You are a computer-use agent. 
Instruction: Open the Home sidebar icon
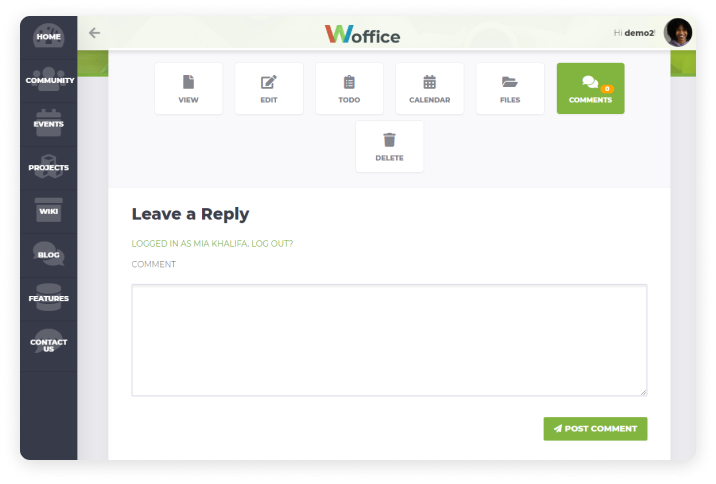pyautogui.click(x=48, y=37)
